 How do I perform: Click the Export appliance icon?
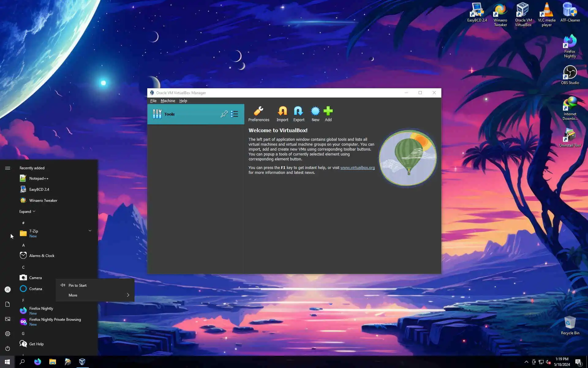point(298,111)
